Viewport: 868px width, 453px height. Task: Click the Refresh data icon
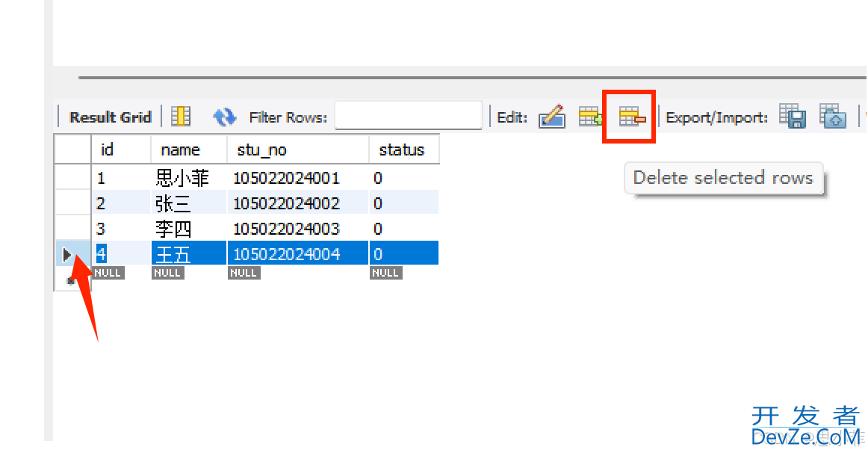coord(224,117)
